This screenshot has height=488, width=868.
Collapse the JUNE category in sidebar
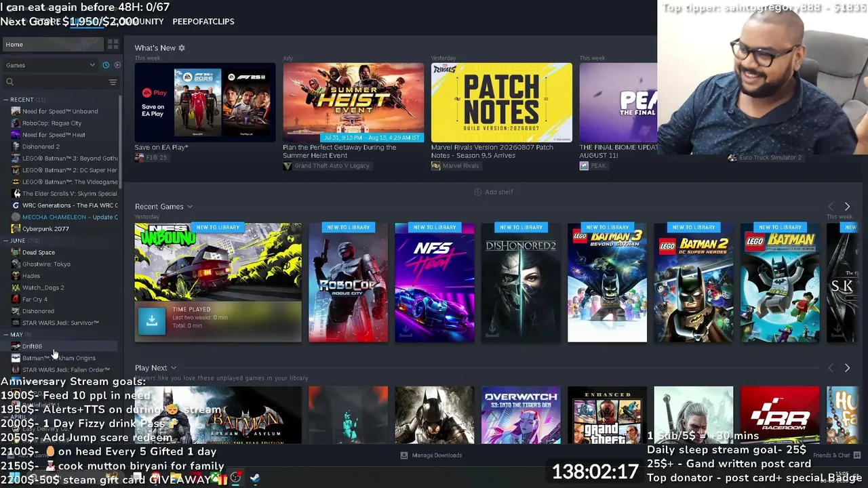(5, 241)
